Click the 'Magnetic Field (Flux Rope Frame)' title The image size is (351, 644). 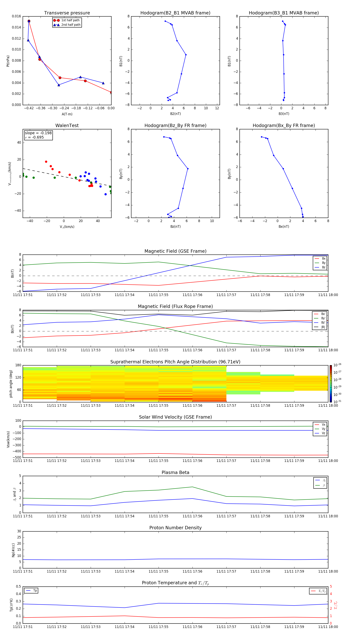coord(175,307)
